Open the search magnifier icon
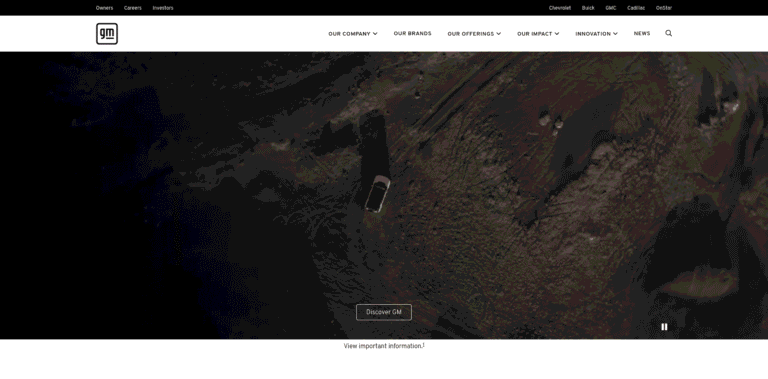 click(x=669, y=33)
